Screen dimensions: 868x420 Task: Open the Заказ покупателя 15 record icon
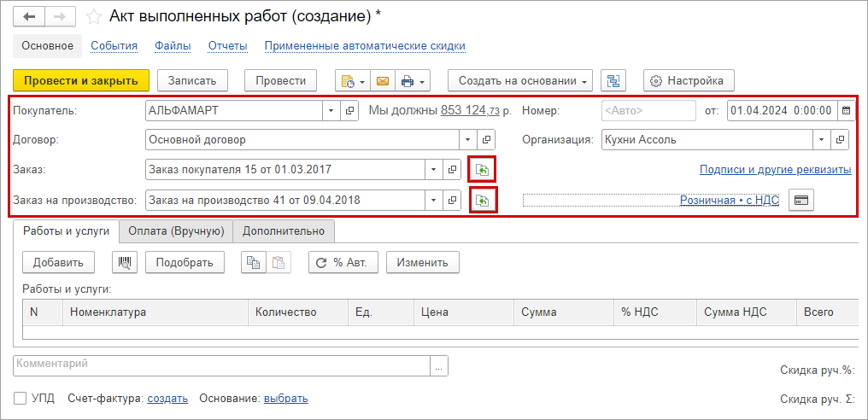pyautogui.click(x=452, y=170)
